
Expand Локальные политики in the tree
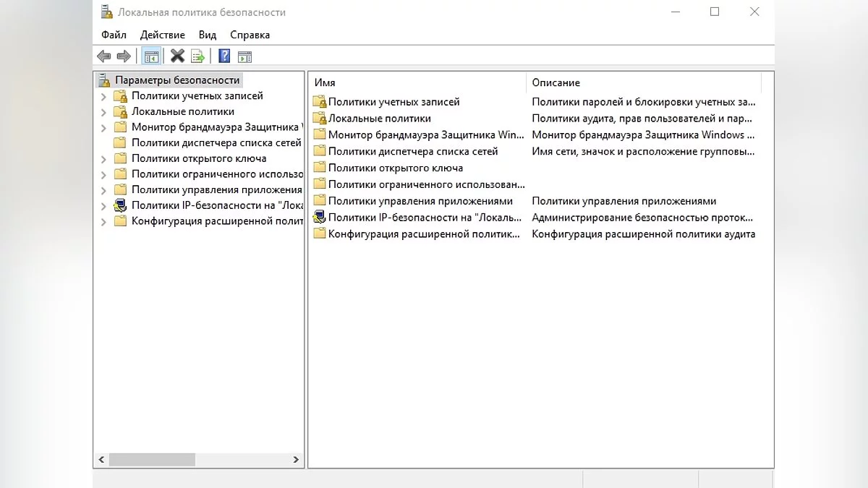tap(103, 112)
